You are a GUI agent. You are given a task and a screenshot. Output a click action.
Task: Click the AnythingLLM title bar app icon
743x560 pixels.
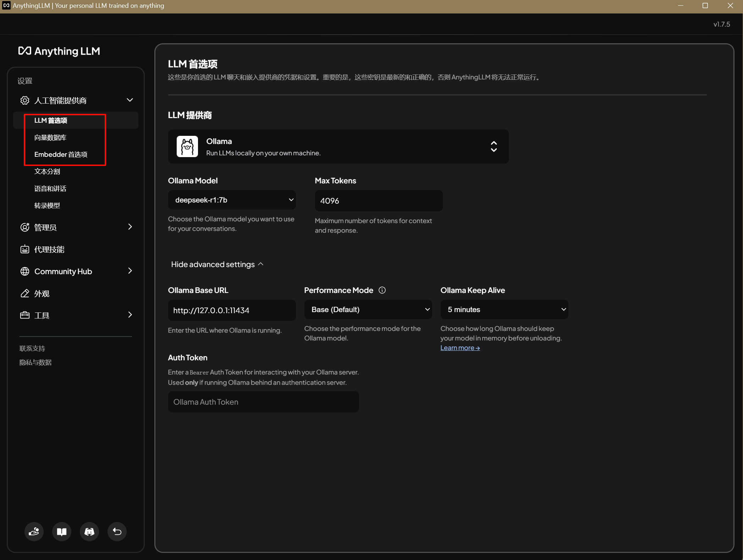point(6,6)
